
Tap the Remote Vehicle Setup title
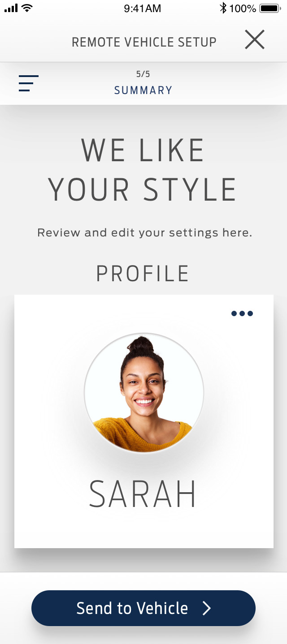[x=144, y=42]
